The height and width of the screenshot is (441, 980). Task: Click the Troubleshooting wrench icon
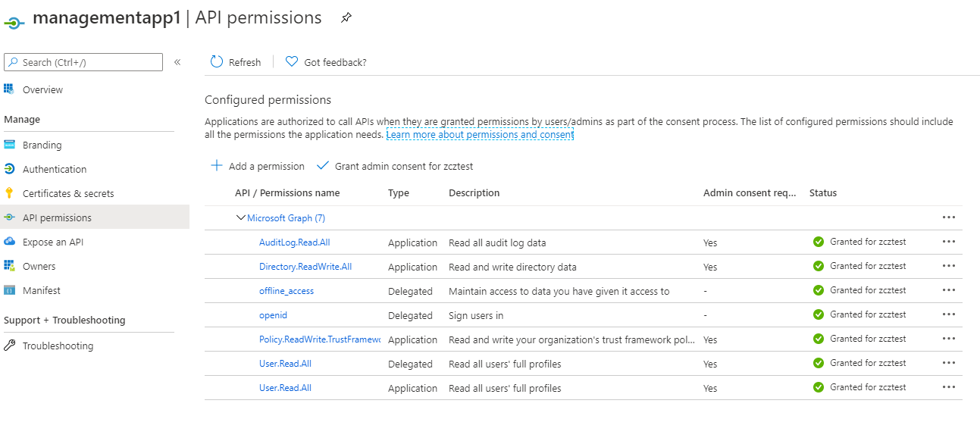click(x=9, y=346)
